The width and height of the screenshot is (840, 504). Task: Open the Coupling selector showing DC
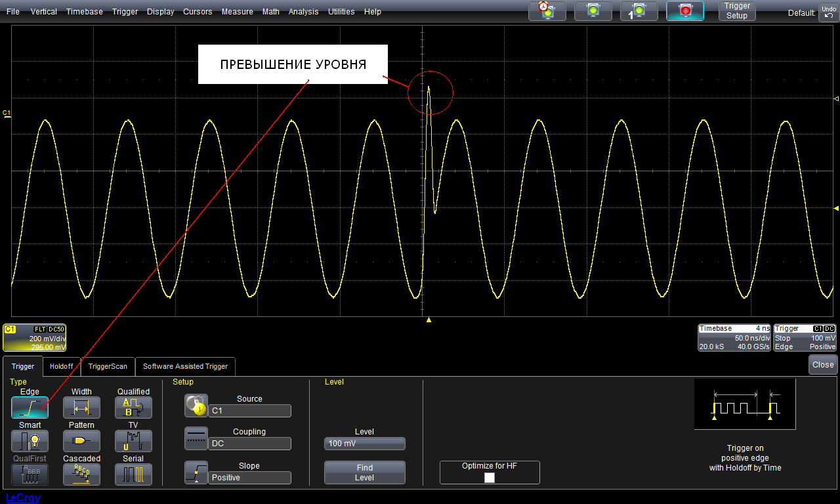(249, 444)
